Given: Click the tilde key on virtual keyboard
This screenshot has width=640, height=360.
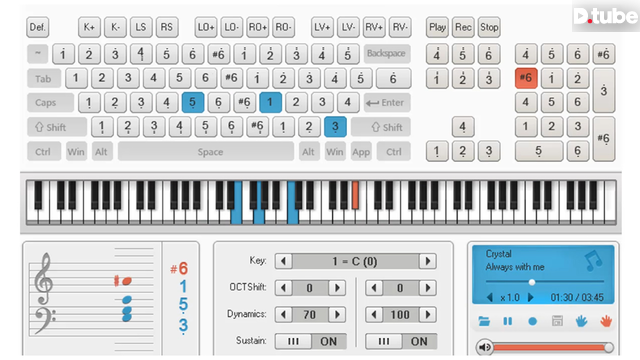Looking at the screenshot, I should 38,53.
